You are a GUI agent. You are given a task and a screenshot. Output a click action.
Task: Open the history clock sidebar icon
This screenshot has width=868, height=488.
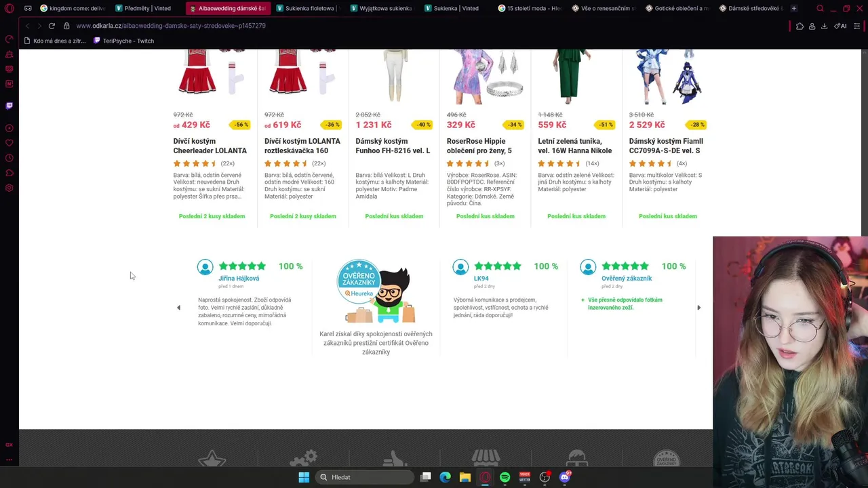(x=9, y=158)
